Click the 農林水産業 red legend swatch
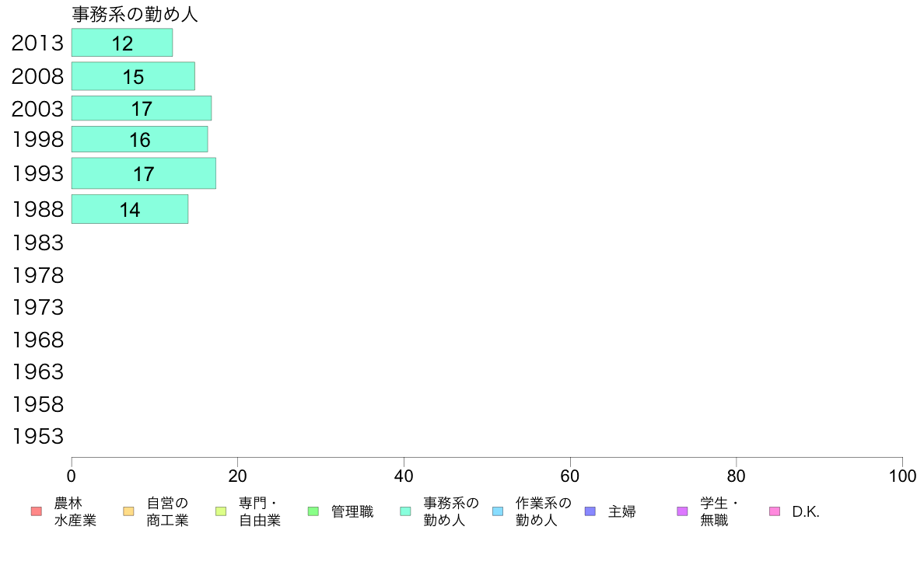Image resolution: width=924 pixels, height=572 pixels. click(x=37, y=511)
